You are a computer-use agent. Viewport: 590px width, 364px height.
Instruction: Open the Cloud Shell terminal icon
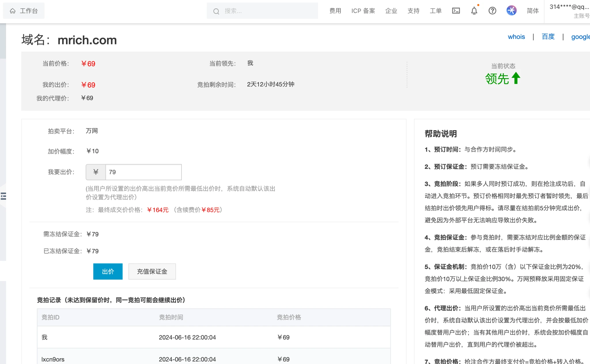[x=456, y=11]
